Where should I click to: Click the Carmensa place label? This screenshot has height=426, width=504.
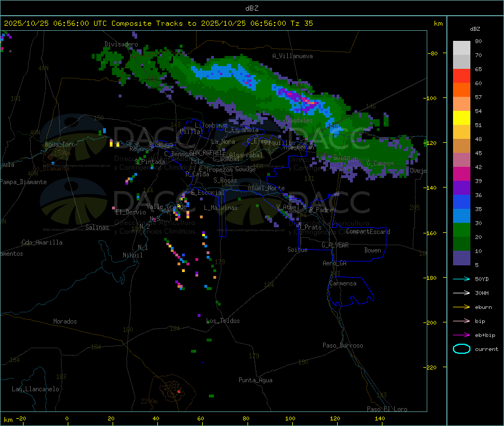(343, 283)
